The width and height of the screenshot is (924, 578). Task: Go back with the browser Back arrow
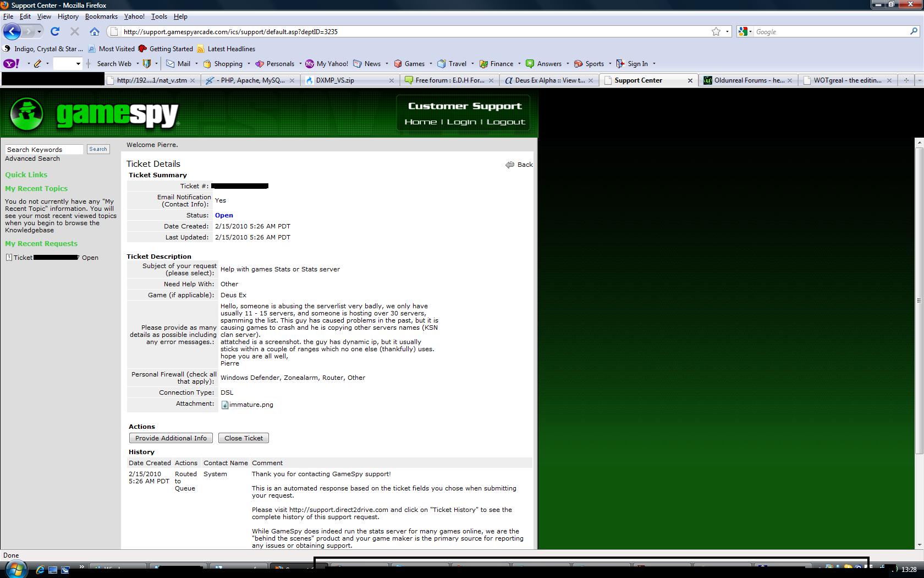click(12, 31)
